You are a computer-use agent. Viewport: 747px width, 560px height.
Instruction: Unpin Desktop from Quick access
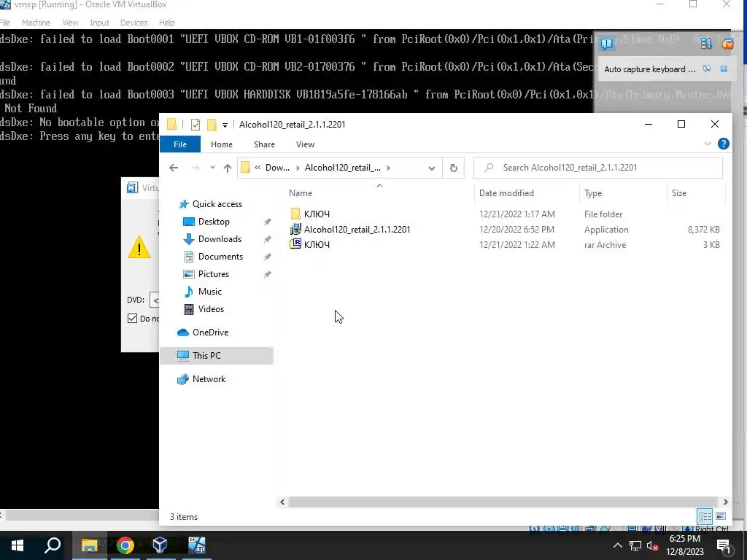click(267, 222)
